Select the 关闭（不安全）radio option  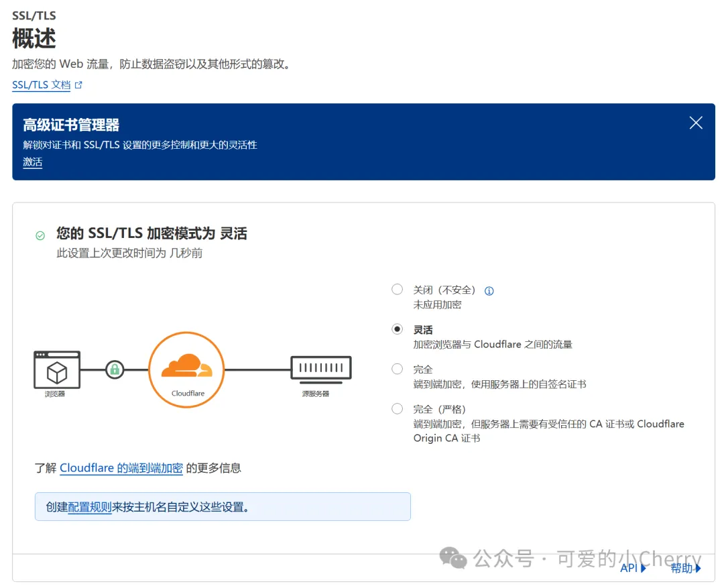(397, 290)
